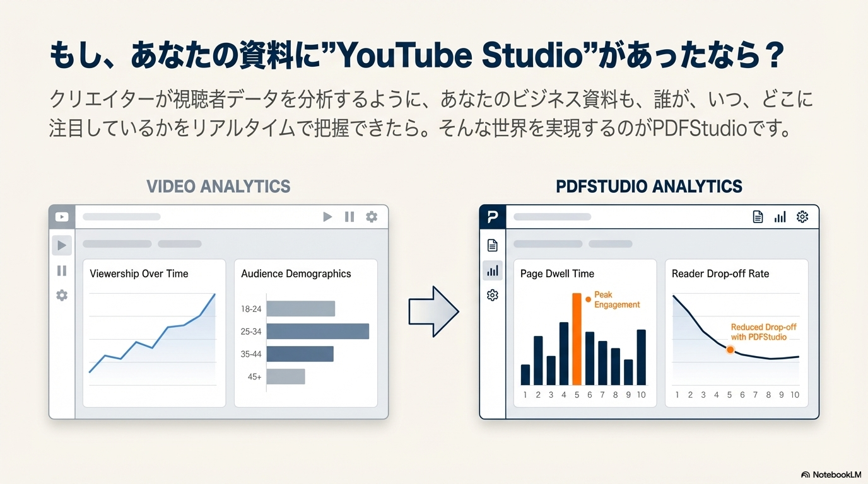Select the play icon in Video Analytics sidebar
The image size is (868, 484).
point(62,245)
